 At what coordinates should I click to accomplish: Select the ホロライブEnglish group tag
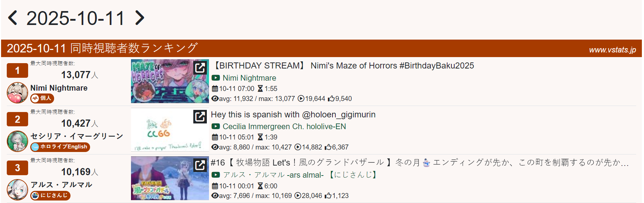coord(60,147)
